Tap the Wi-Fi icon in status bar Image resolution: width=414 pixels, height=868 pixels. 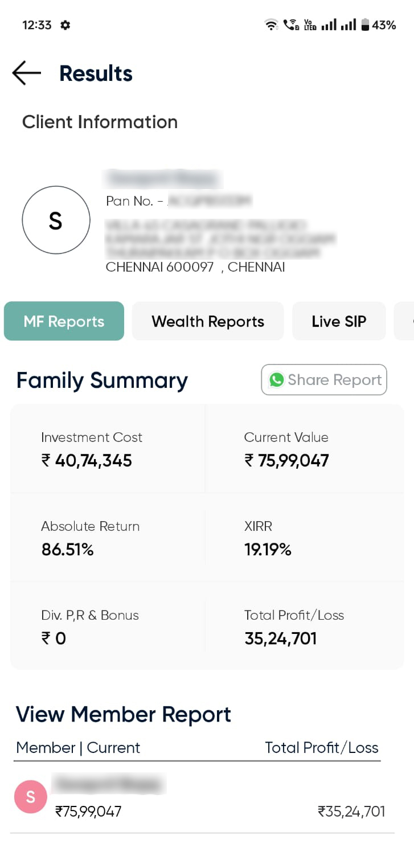[x=271, y=25]
